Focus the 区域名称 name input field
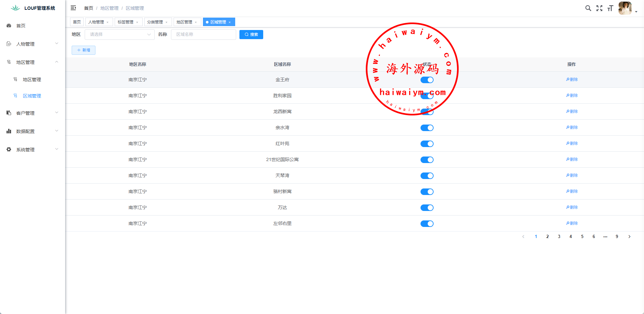Image resolution: width=644 pixels, height=314 pixels. click(x=203, y=35)
